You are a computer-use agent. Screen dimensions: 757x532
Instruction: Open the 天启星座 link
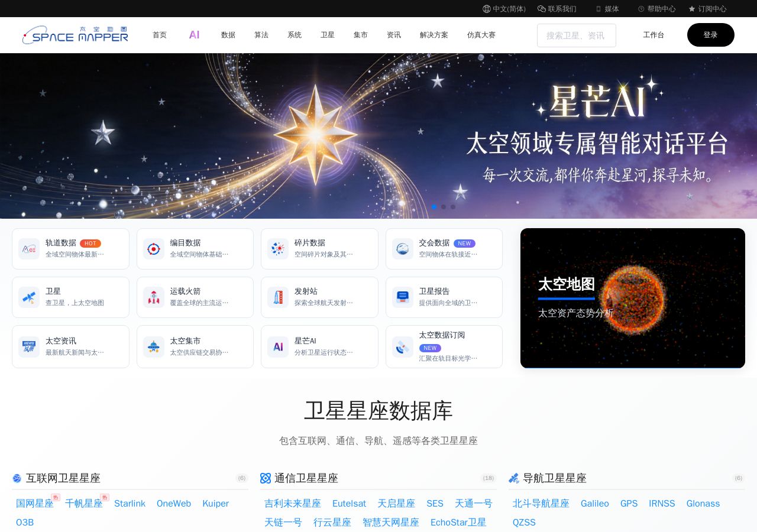click(x=396, y=504)
